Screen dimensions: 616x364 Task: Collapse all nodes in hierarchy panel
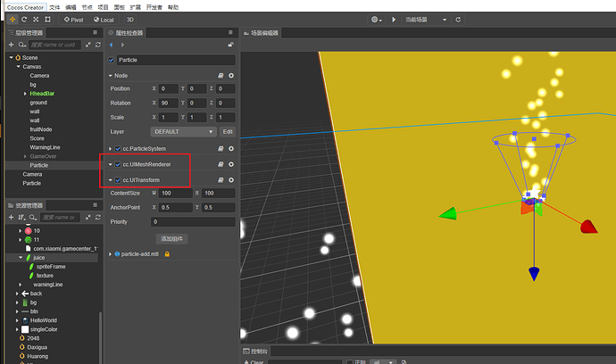point(88,45)
